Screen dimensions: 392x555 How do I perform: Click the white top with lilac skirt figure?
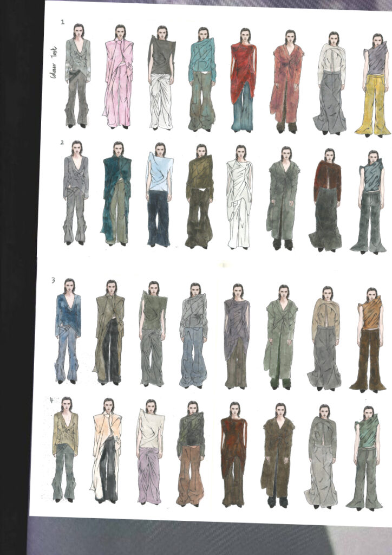[149, 452]
